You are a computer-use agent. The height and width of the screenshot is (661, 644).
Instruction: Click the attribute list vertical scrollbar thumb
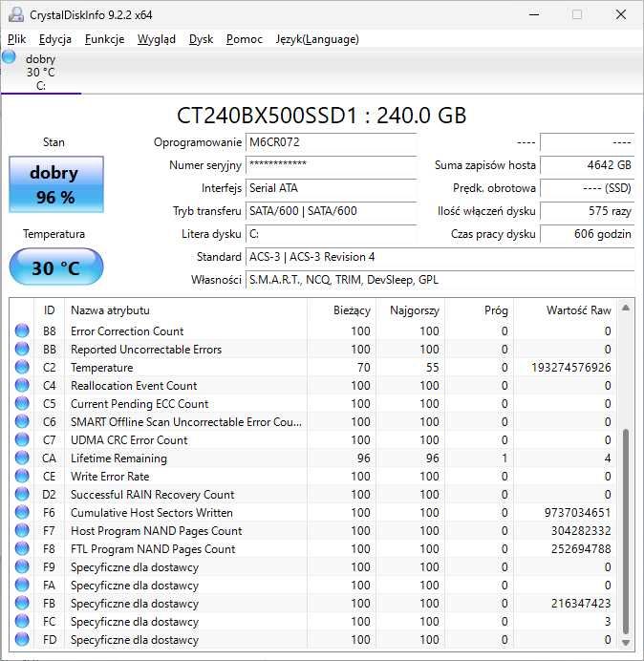point(626,531)
